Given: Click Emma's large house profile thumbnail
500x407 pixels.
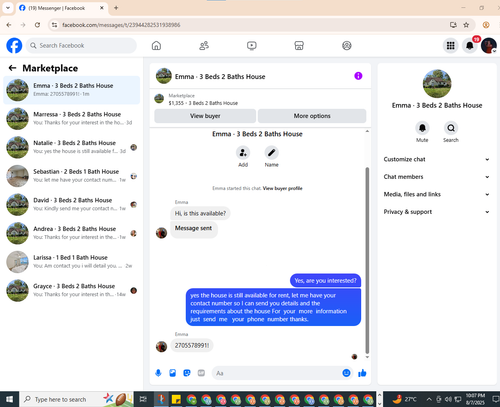Looking at the screenshot, I should coord(437,84).
